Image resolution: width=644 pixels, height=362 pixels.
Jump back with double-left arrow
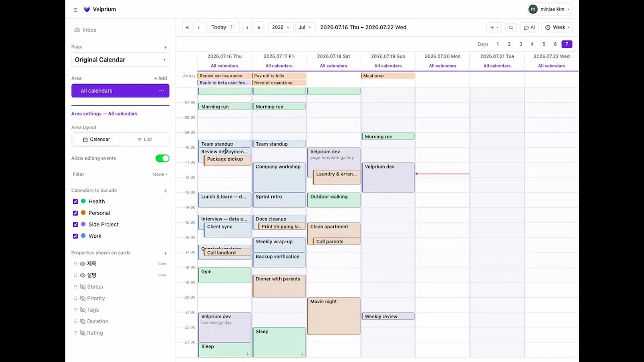point(187,27)
